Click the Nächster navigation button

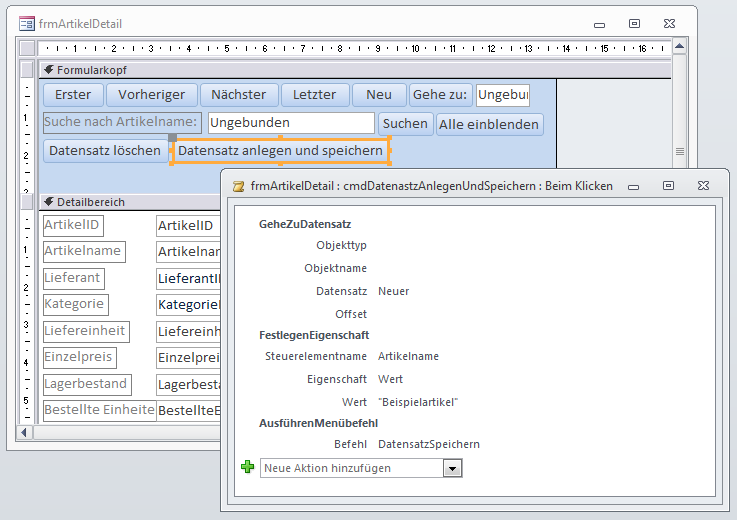(239, 95)
